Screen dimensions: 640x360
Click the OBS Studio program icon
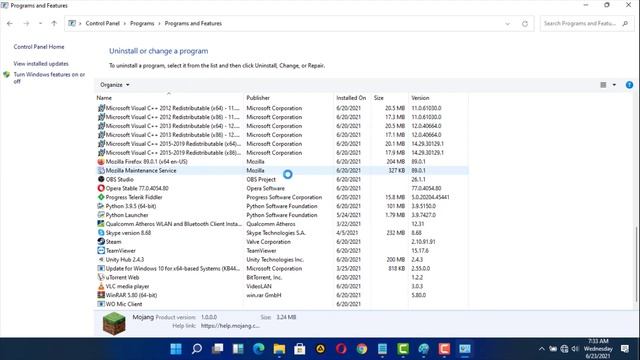pyautogui.click(x=101, y=179)
